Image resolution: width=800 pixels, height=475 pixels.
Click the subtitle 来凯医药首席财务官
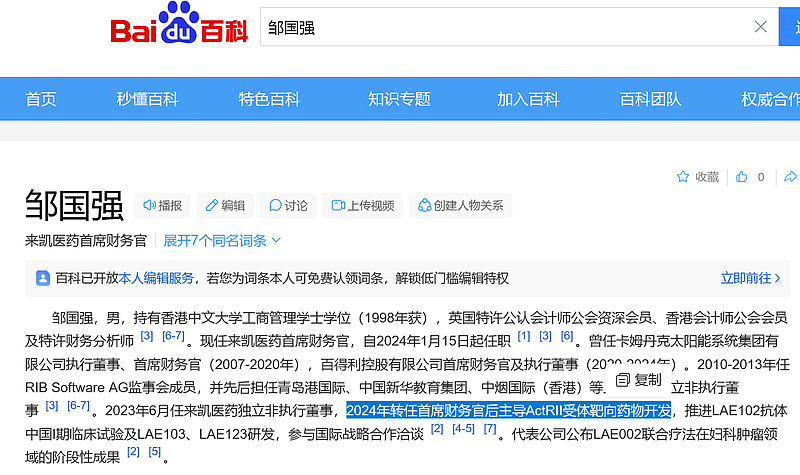pyautogui.click(x=86, y=240)
